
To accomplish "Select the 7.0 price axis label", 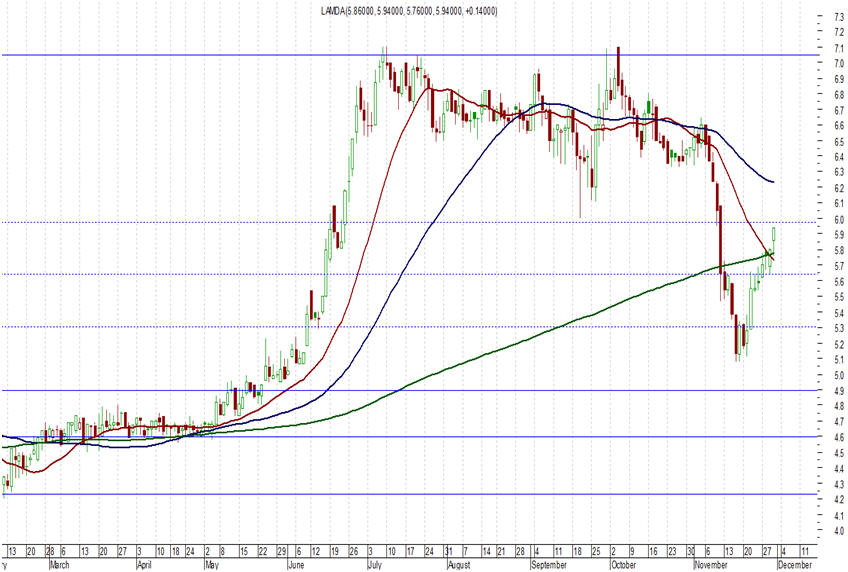I will pyautogui.click(x=839, y=63).
